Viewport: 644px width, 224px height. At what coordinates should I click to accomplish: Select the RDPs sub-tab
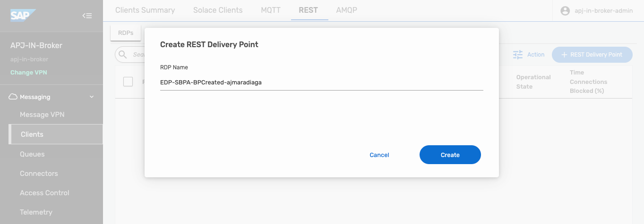click(126, 33)
